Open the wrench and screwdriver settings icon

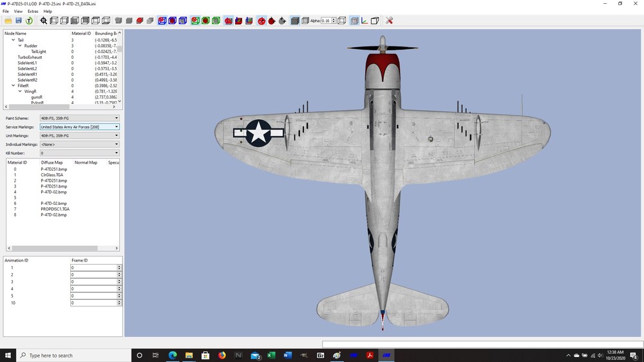click(x=390, y=21)
